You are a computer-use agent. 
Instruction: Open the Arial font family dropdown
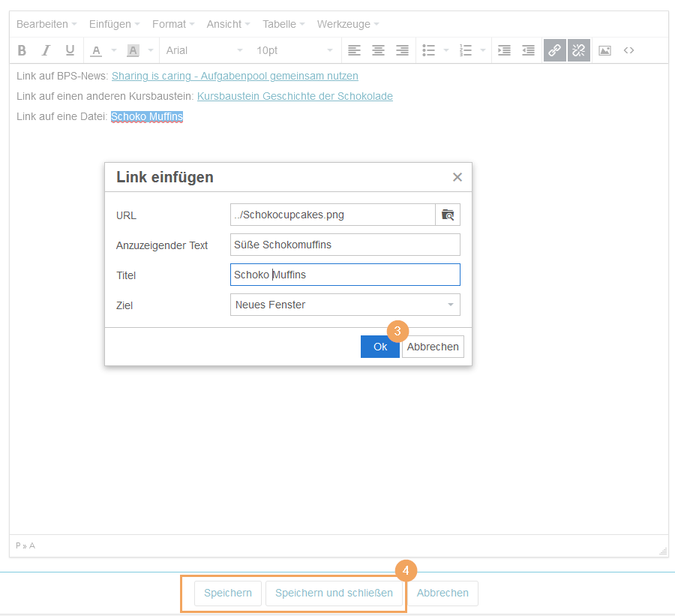click(x=202, y=50)
